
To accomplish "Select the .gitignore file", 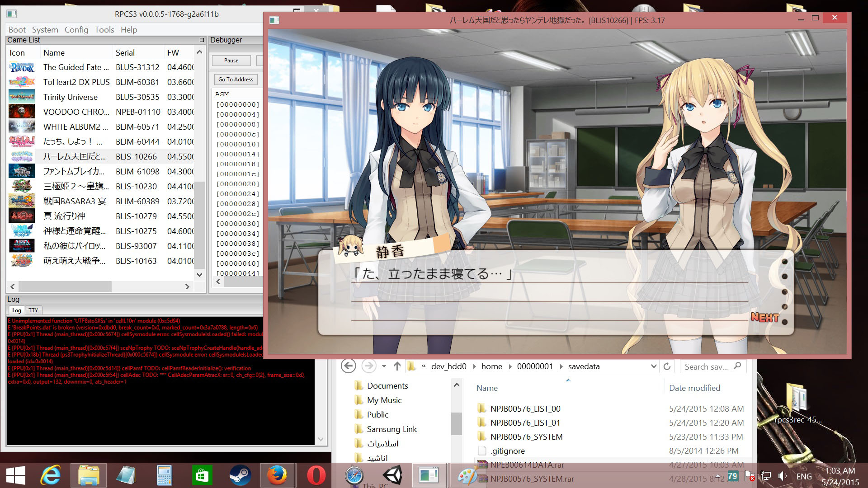I will pyautogui.click(x=507, y=450).
